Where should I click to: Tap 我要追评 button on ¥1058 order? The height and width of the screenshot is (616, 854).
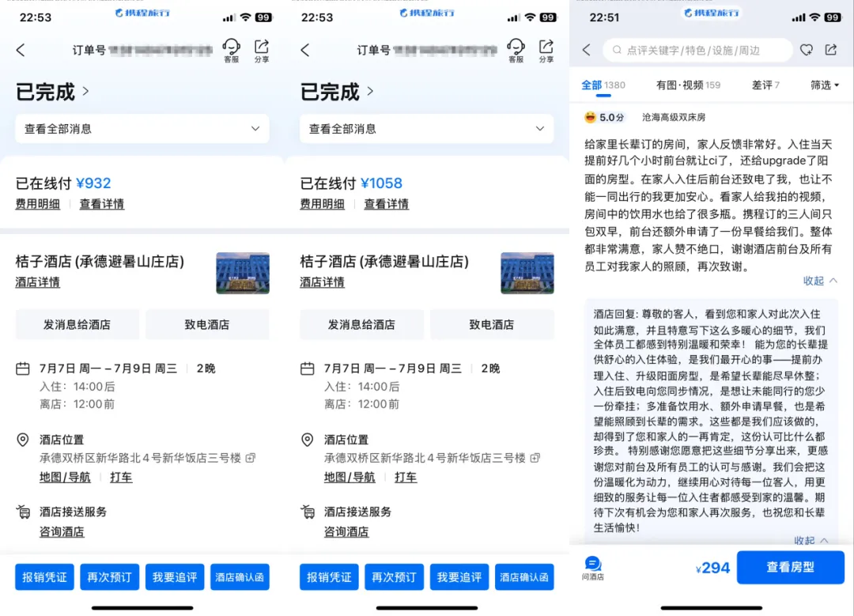tap(459, 576)
